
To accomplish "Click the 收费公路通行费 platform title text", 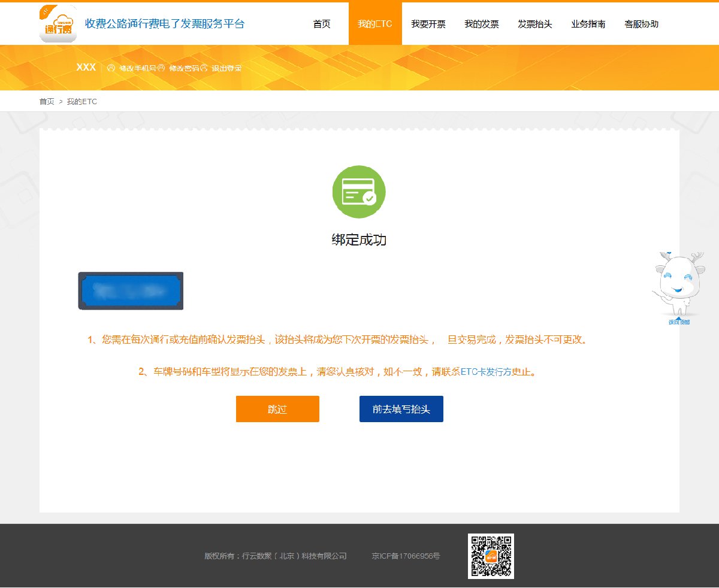I will tap(165, 24).
